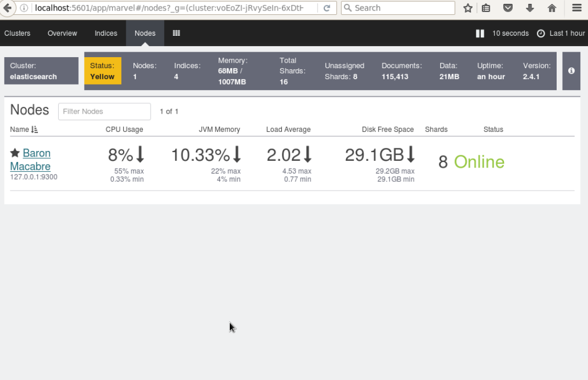The height and width of the screenshot is (380, 588).
Task: Open the Overview tab
Action: tap(62, 33)
